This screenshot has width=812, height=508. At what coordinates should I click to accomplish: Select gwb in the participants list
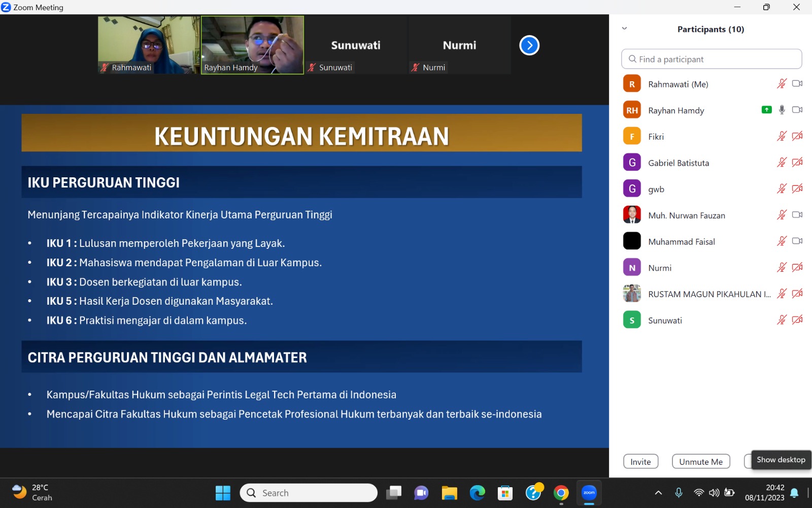click(656, 189)
